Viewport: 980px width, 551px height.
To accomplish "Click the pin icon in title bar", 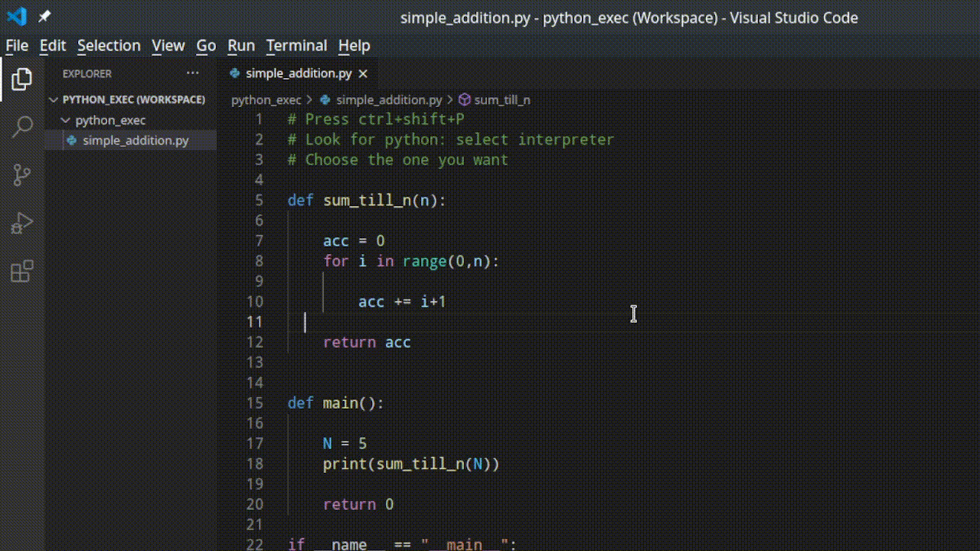I will [x=44, y=16].
